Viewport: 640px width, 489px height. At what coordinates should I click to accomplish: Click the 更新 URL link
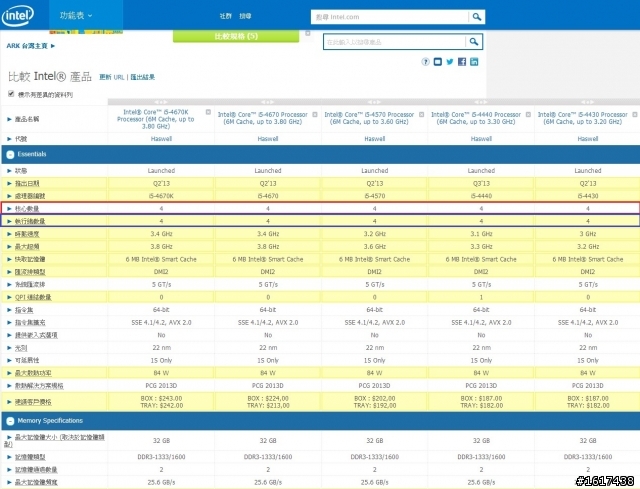coord(111,77)
